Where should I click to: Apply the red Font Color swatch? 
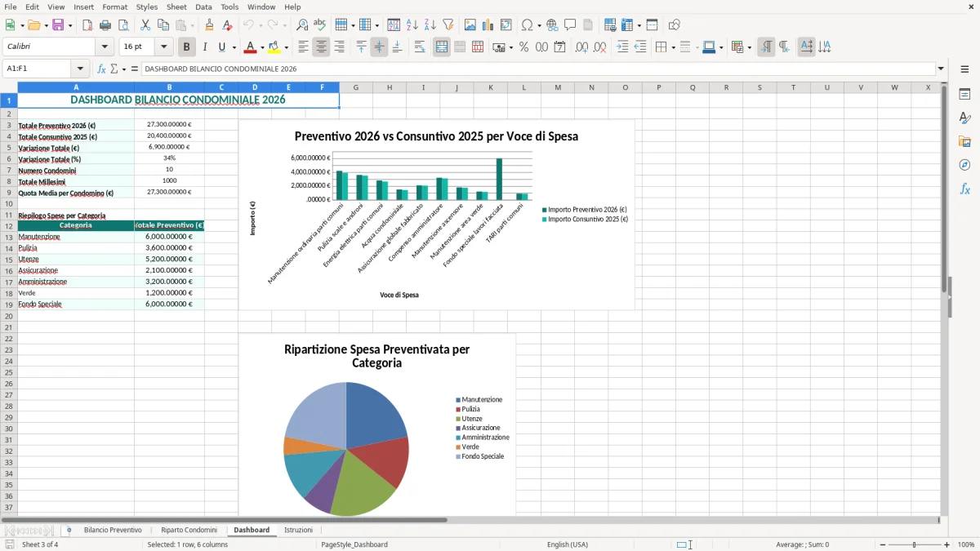point(251,47)
